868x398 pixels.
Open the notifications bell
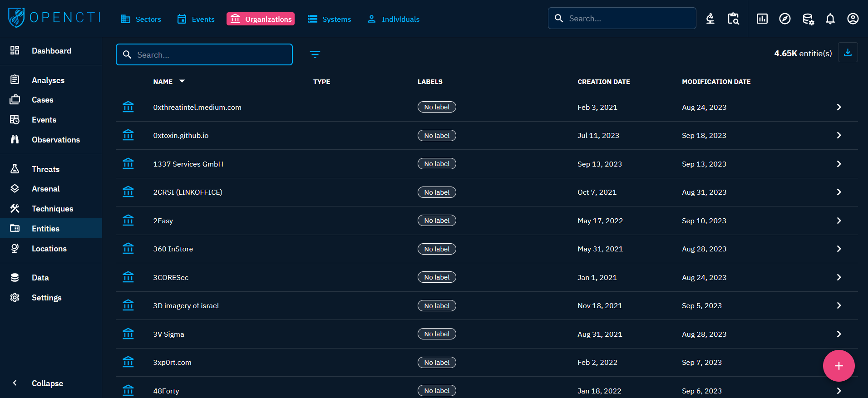pos(830,19)
